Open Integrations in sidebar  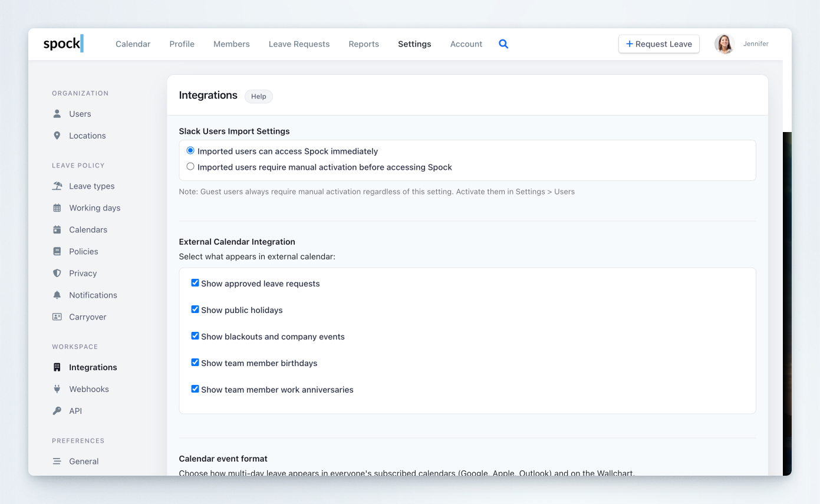point(93,367)
